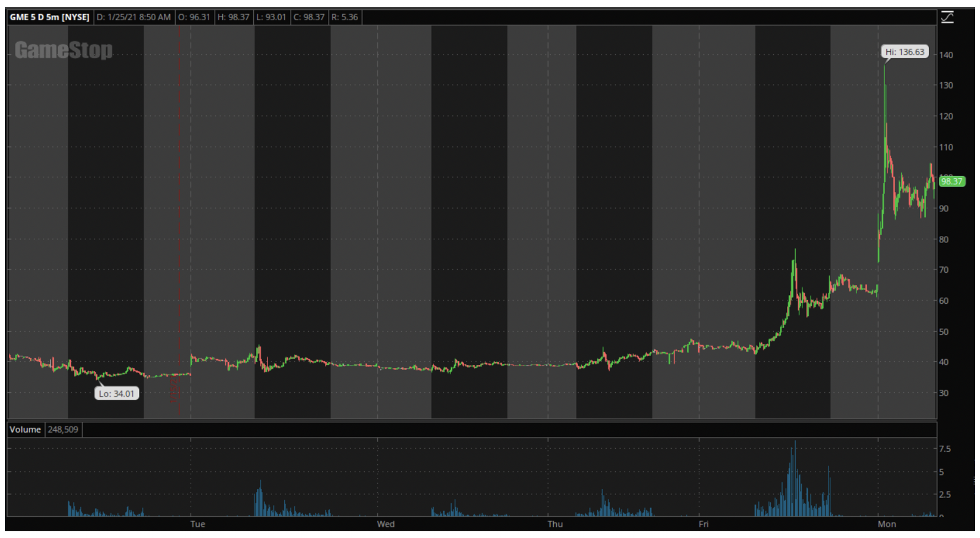Click the 140 price axis label
Screen dimensions: 980x538
[946, 55]
